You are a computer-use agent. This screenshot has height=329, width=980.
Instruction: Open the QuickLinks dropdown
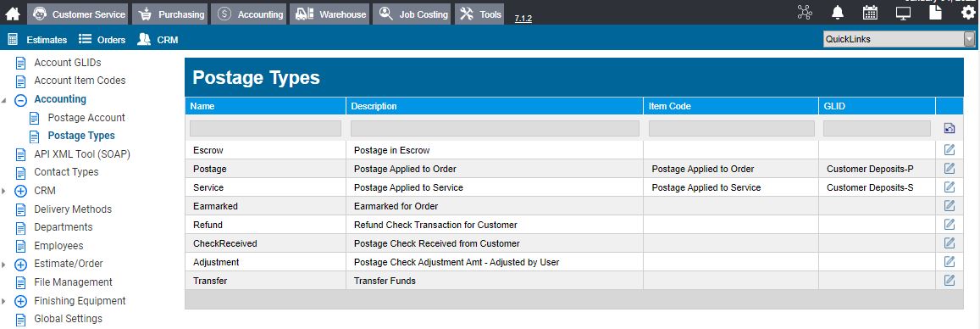click(899, 39)
